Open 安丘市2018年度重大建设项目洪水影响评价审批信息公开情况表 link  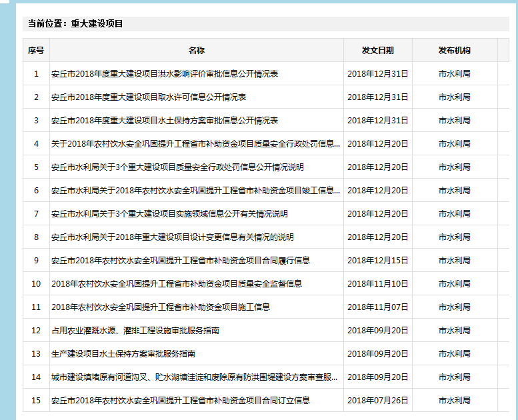pos(165,74)
